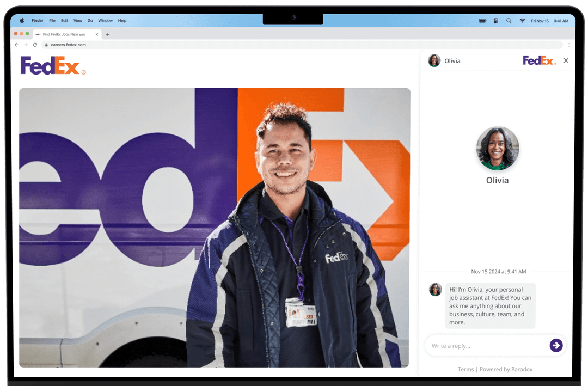Screen dimensions: 588x386
Task: Click the browser reload icon
Action: 34,45
